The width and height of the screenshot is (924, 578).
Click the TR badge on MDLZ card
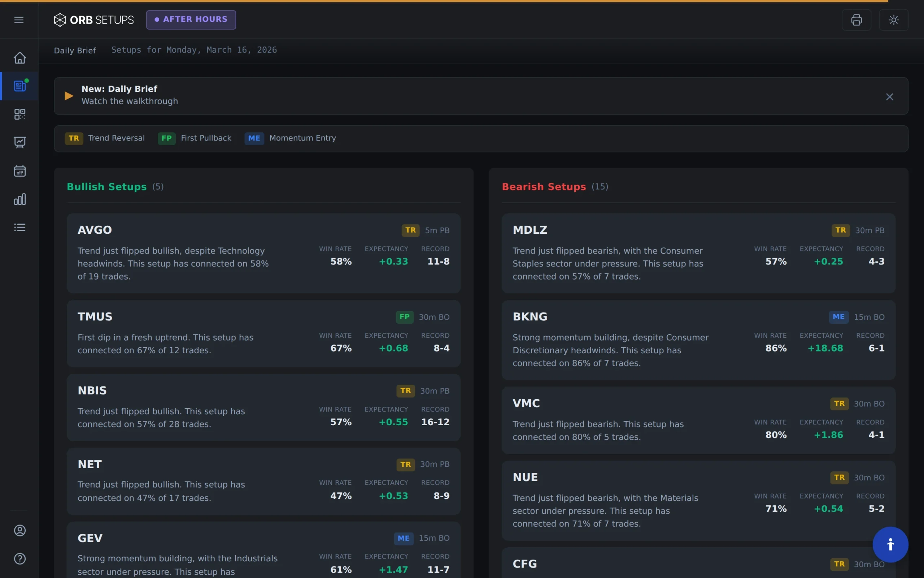(x=840, y=230)
